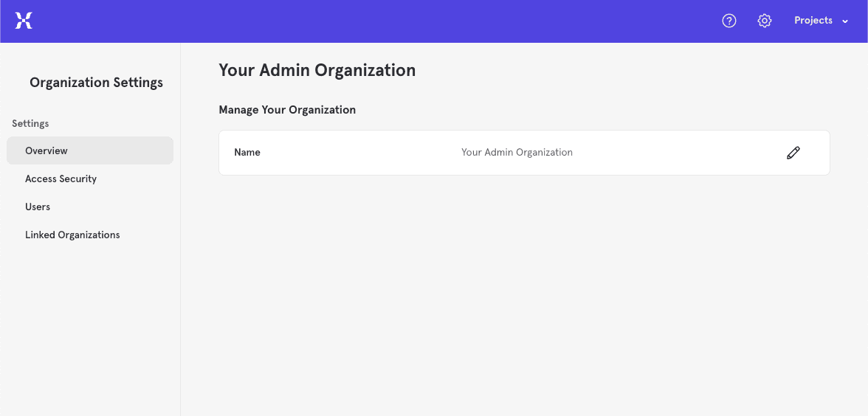Open the Projects dropdown menu label

(x=813, y=21)
